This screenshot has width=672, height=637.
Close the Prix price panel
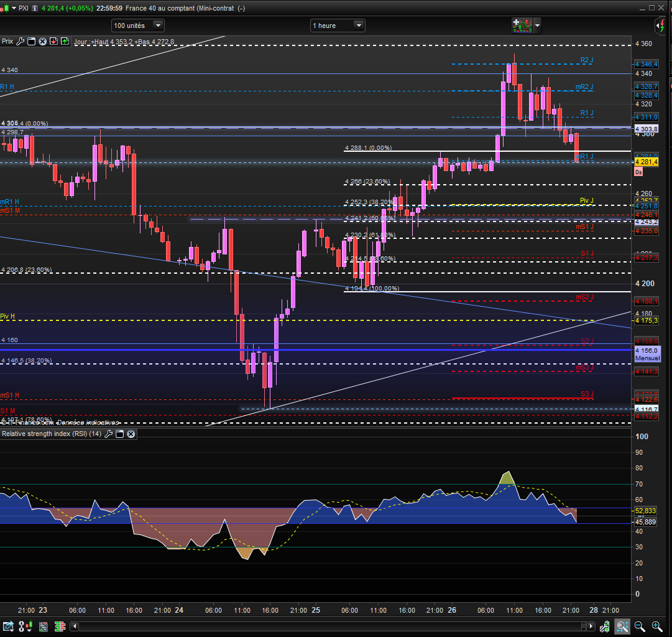(x=43, y=42)
